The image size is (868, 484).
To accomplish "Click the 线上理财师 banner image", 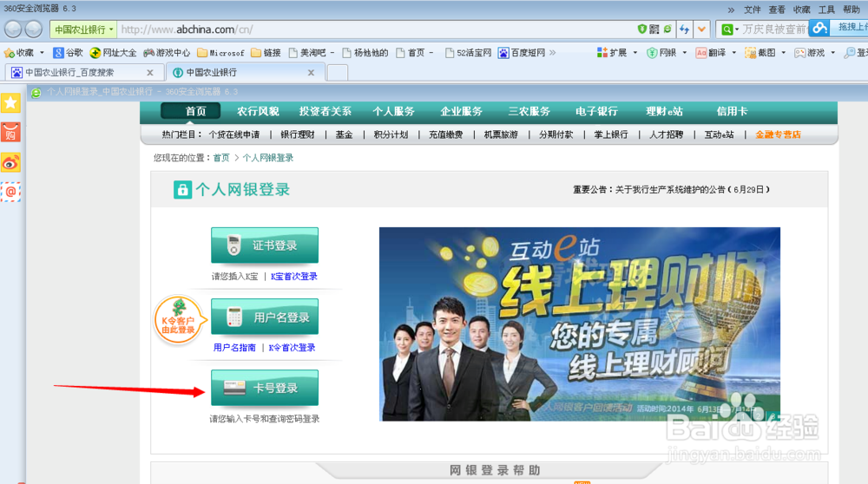I will 580,324.
